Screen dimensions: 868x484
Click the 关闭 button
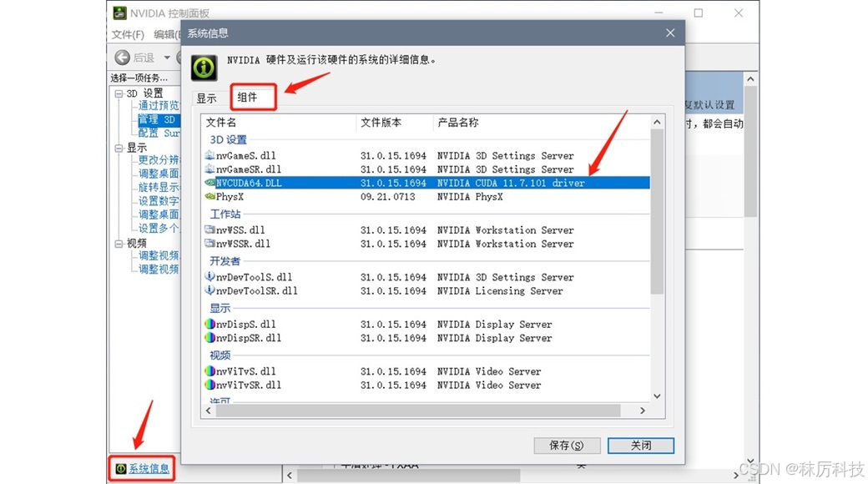tap(641, 446)
